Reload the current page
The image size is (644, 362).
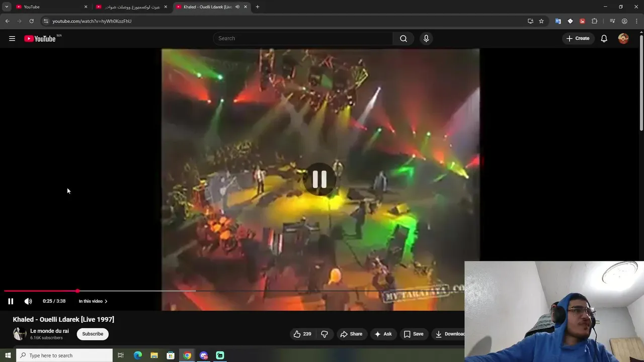click(31, 21)
